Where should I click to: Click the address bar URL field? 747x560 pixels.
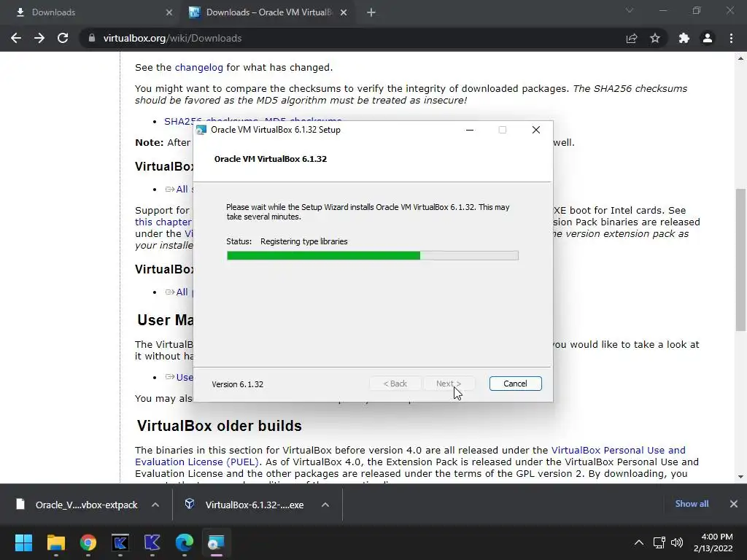[x=352, y=38]
